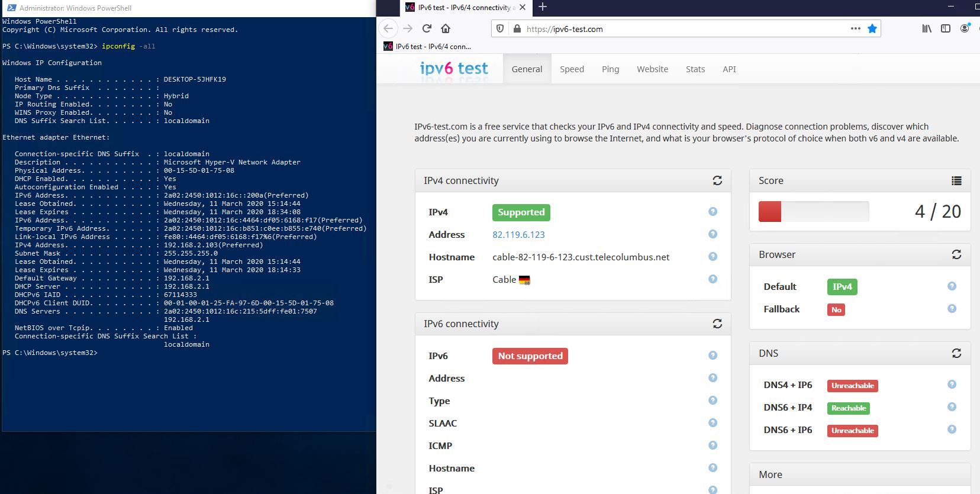Click the Firefox back arrow button
Screen dimensions: 980x494
388,28
